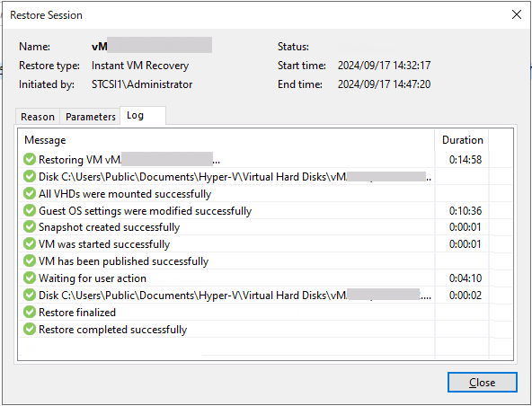This screenshot has width=532, height=406.
Task: Click the 0:10:36 duration value
Action: (465, 210)
